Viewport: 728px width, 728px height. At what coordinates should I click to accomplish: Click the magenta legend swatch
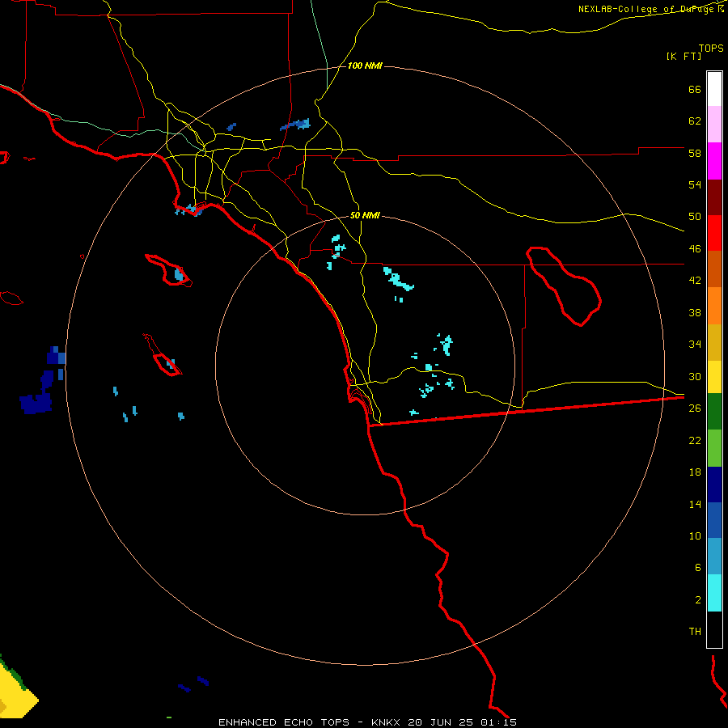click(714, 161)
